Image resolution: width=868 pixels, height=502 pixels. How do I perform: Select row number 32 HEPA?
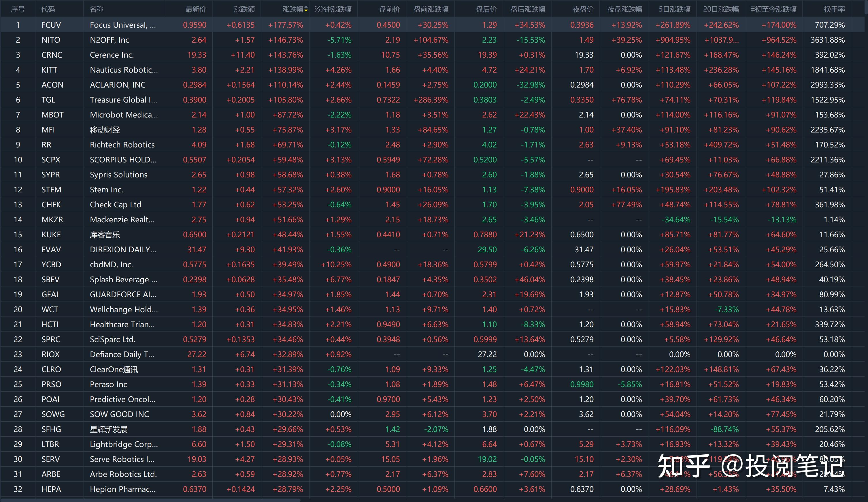tap(18, 489)
